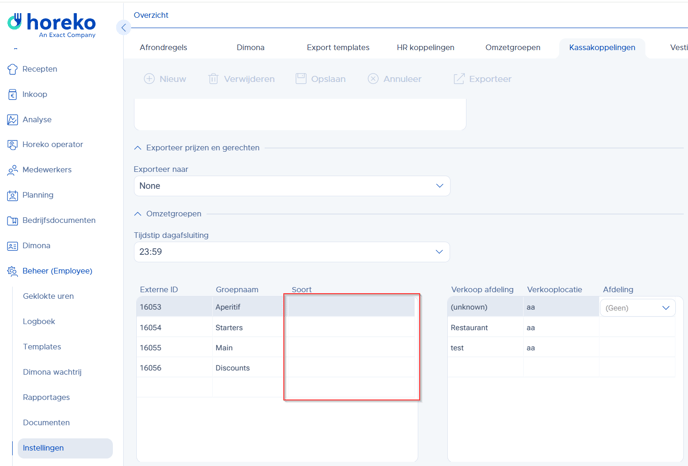Image resolution: width=688 pixels, height=466 pixels.
Task: Collapse the Exporteer prijzen en gerechten section
Action: [138, 148]
